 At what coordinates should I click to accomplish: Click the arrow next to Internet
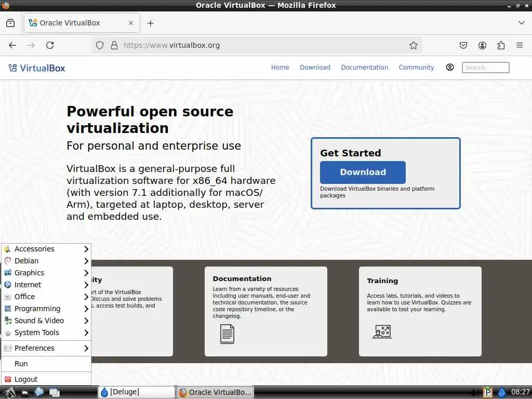pyautogui.click(x=86, y=285)
